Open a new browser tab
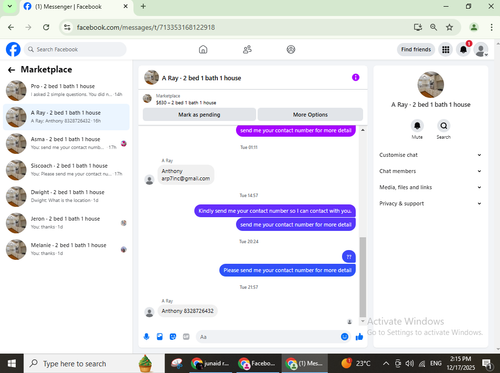 [x=143, y=6]
